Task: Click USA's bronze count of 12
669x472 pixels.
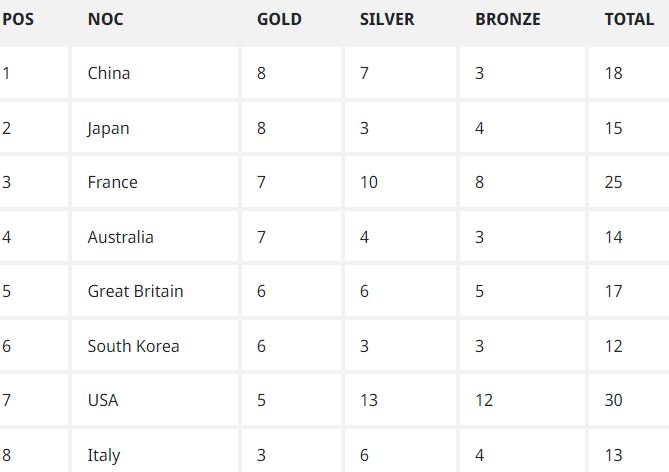Action: (484, 400)
